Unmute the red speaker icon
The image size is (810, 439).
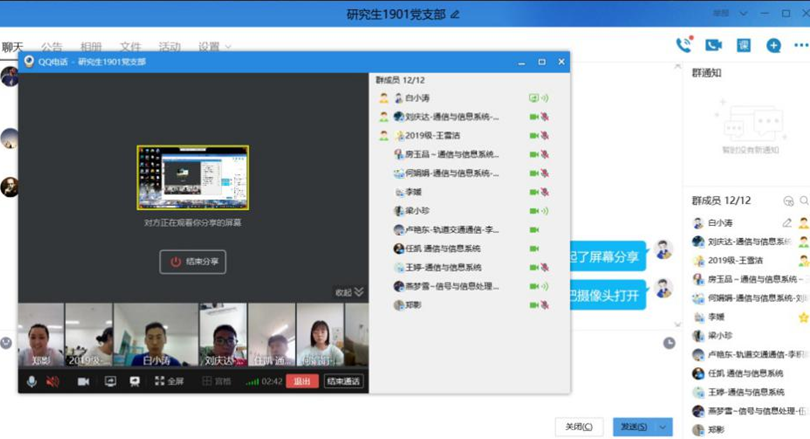53,381
